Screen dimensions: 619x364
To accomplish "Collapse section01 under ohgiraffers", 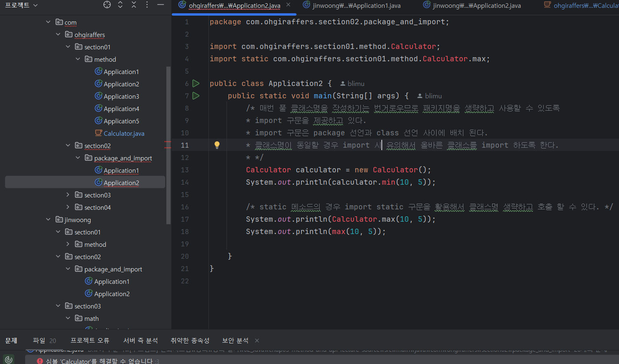I will click(68, 46).
